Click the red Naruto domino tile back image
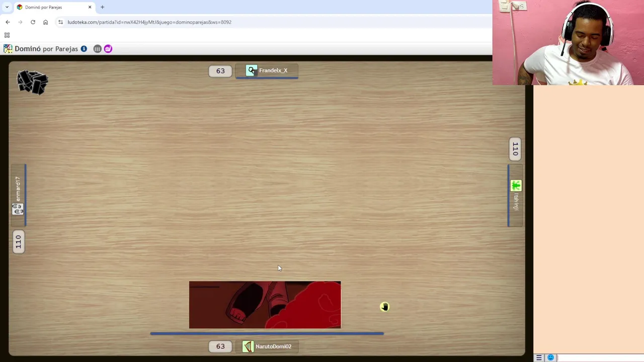 tap(265, 305)
